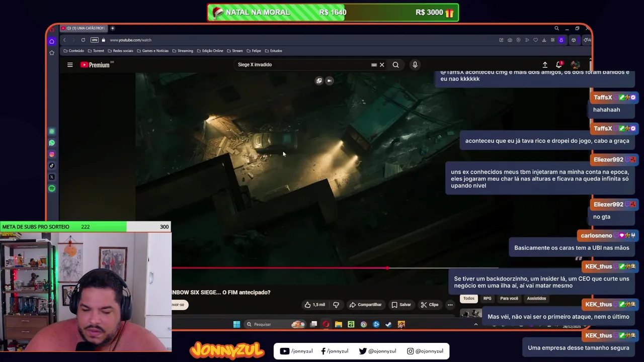Click the Salvar button
Screen dimensions: 644x362
tap(401, 305)
